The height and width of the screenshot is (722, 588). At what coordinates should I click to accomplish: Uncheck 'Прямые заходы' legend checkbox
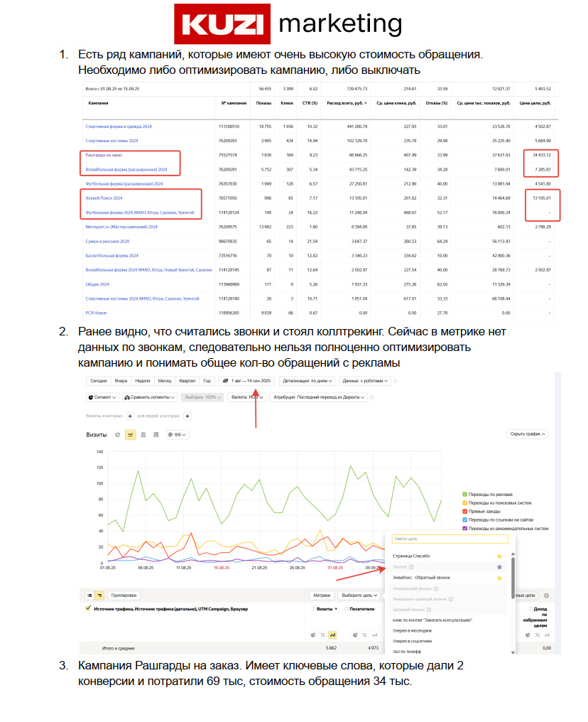pyautogui.click(x=464, y=511)
